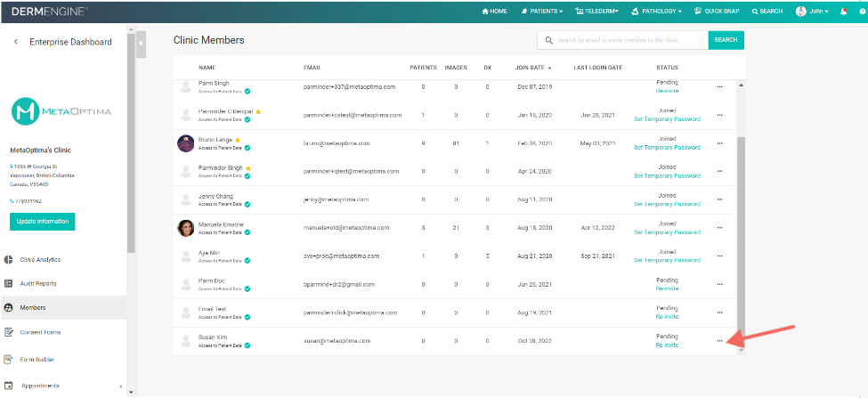Re-invite Email Test member

667,317
